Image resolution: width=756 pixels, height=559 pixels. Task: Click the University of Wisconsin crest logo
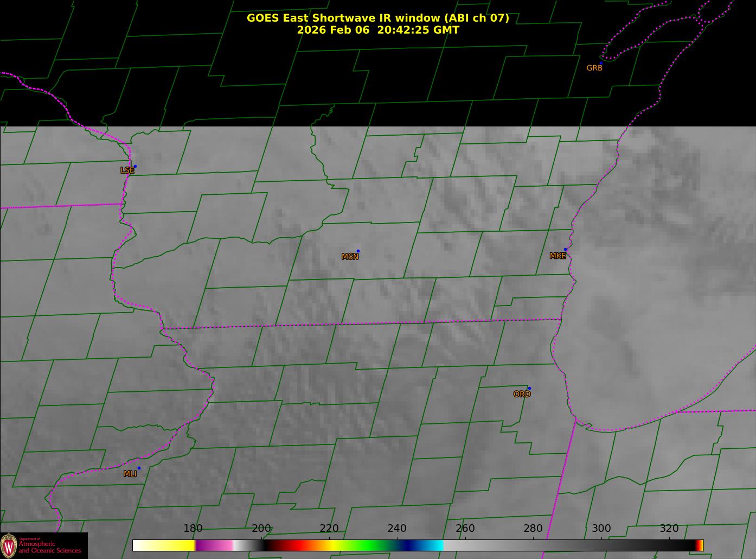click(9, 545)
